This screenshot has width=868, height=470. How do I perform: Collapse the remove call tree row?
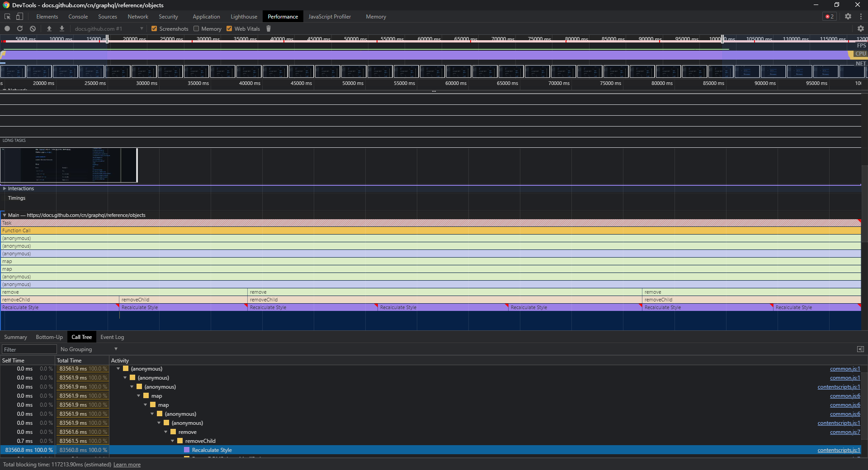point(166,432)
